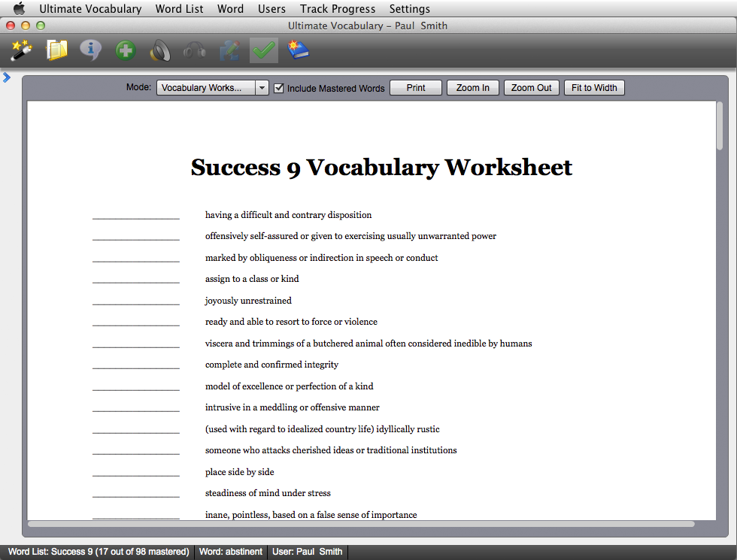Open the Mode dropdown menu
The image size is (737, 560).
pos(212,88)
